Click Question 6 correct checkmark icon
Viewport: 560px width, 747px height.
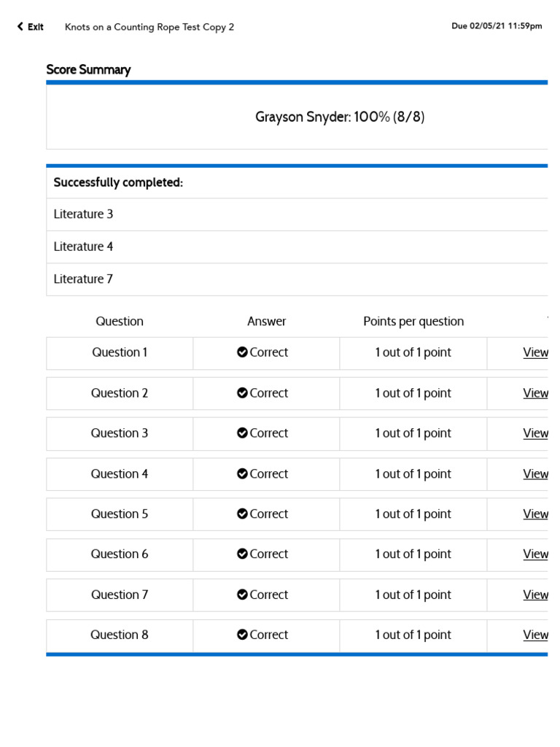242,554
